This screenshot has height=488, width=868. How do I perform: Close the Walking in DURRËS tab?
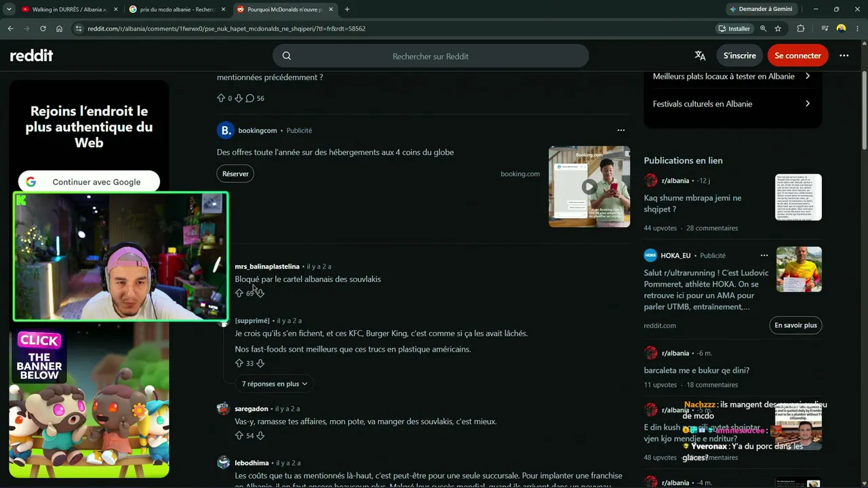click(x=115, y=9)
